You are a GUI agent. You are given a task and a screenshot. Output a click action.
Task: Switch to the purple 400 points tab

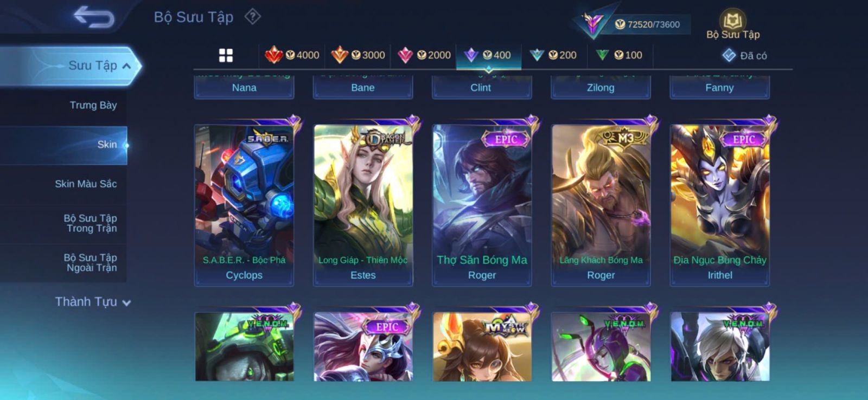489,55
